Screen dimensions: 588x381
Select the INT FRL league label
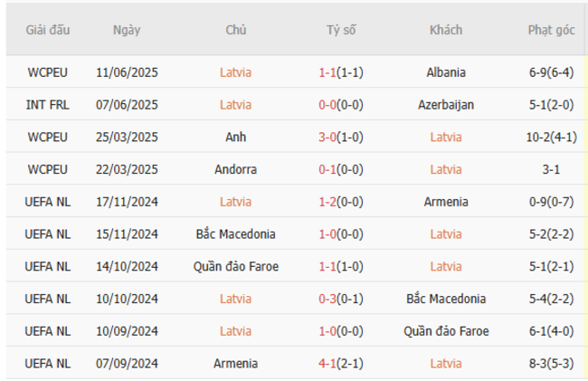48,104
